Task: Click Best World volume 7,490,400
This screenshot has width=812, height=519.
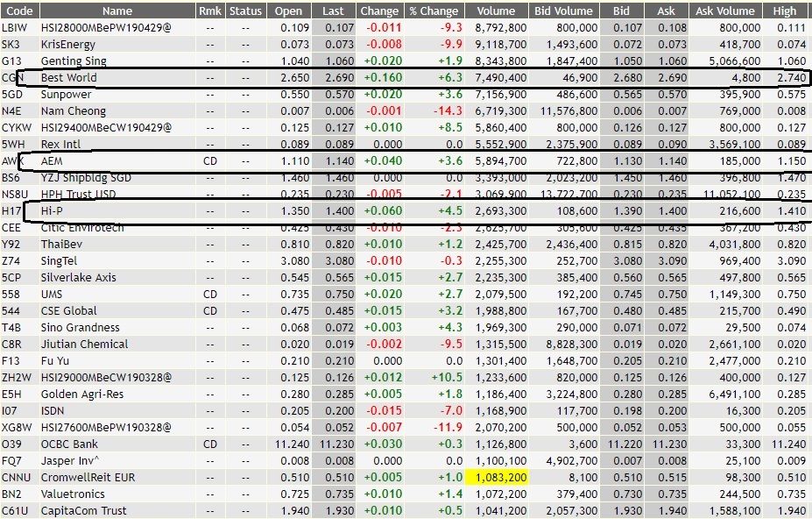Action: click(501, 78)
